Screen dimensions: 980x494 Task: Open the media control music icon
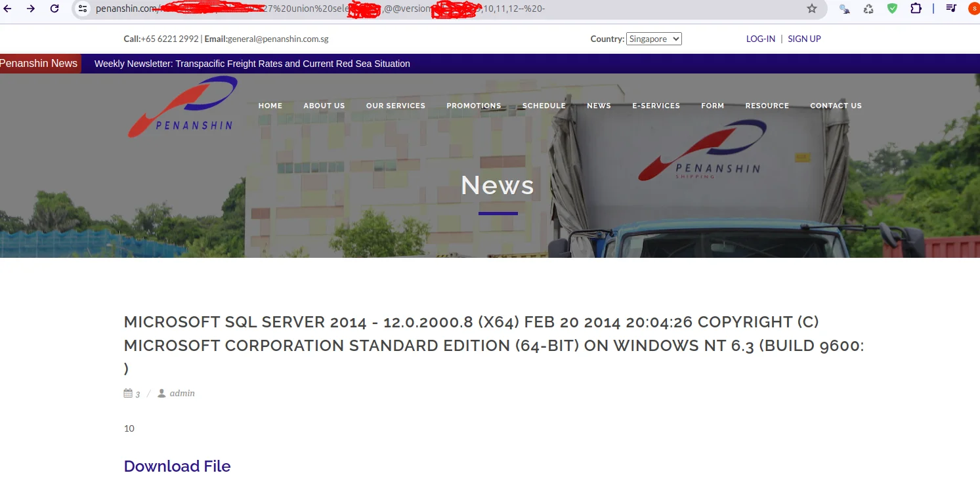[x=951, y=9]
